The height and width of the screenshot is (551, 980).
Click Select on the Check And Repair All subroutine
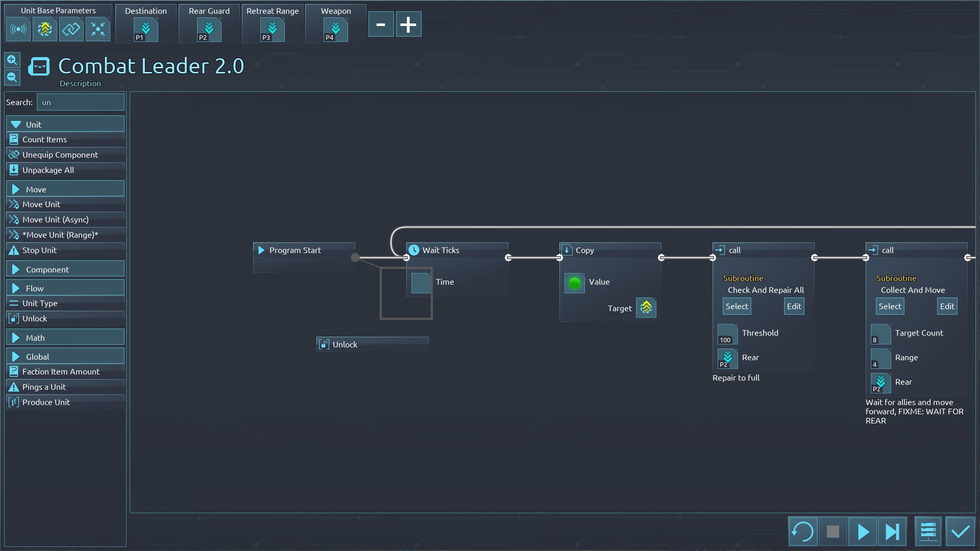click(x=737, y=306)
